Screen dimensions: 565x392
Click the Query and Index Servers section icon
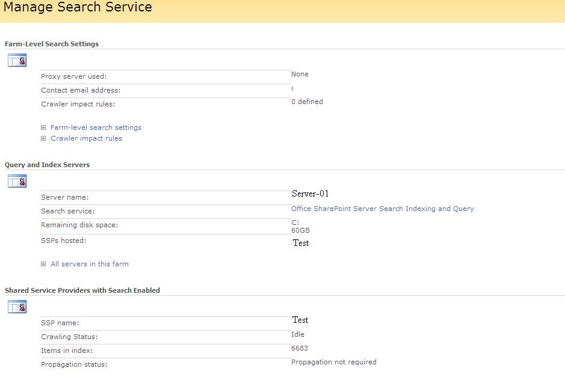click(17, 180)
